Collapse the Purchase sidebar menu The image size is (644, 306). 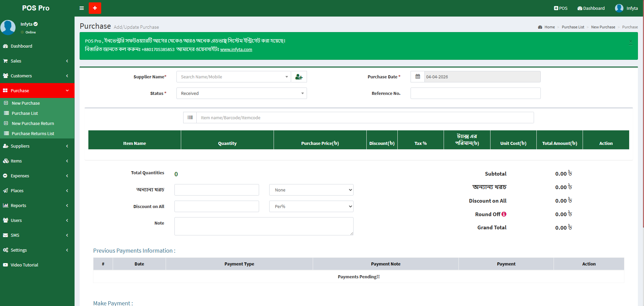[37, 91]
